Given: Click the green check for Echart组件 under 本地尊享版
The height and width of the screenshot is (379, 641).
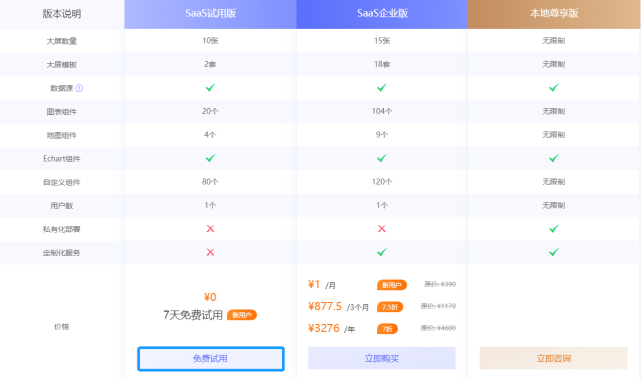Looking at the screenshot, I should pyautogui.click(x=554, y=158).
